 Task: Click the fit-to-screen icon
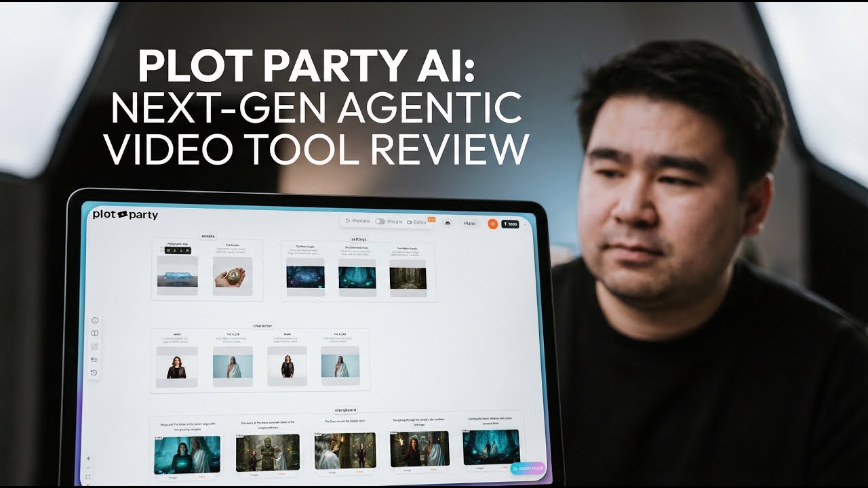point(88,476)
